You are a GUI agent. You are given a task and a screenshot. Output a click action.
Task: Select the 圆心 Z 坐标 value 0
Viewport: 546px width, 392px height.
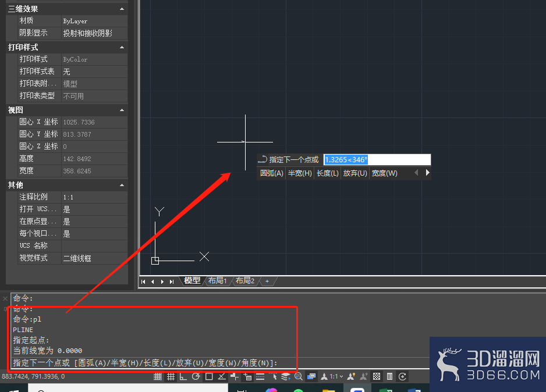click(x=94, y=147)
